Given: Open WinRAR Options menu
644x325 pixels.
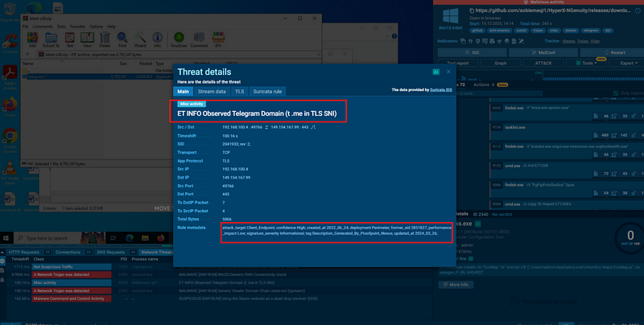Looking at the screenshot, I should pyautogui.click(x=96, y=27).
